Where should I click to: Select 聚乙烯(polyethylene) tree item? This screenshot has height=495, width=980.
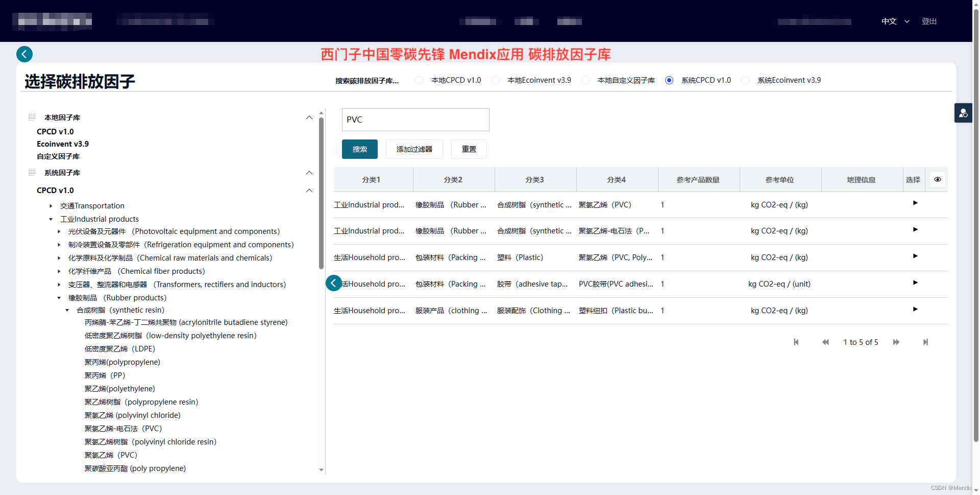(x=120, y=389)
